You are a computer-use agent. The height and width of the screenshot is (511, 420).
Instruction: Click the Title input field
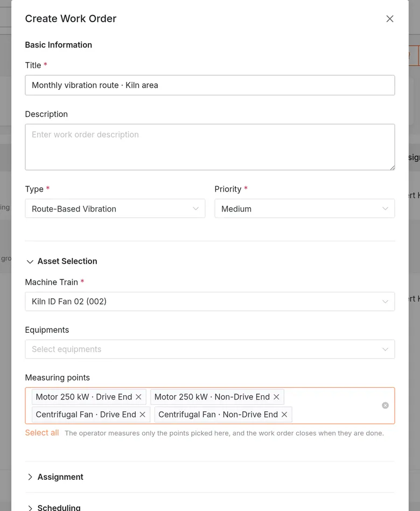pyautogui.click(x=210, y=85)
